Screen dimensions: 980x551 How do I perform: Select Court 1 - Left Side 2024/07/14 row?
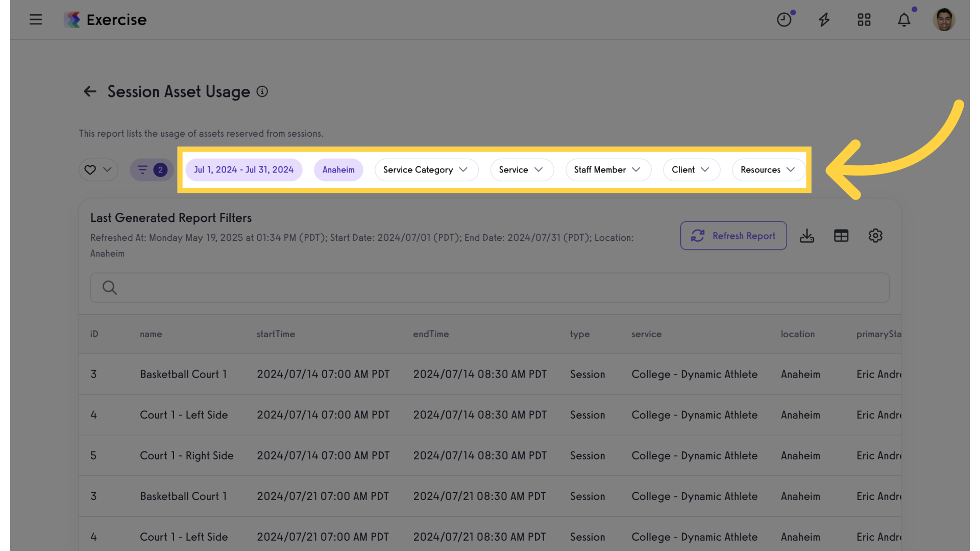pos(490,415)
